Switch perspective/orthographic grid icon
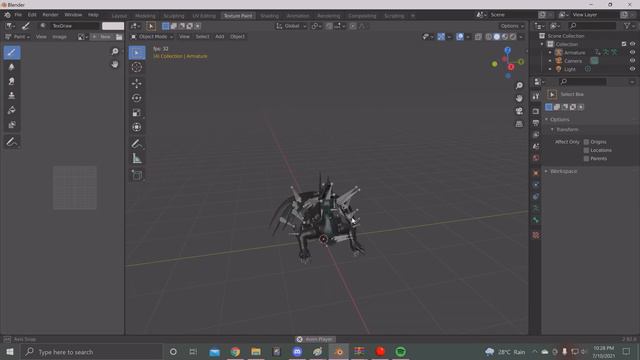The width and height of the screenshot is (640, 360). pyautogui.click(x=519, y=124)
